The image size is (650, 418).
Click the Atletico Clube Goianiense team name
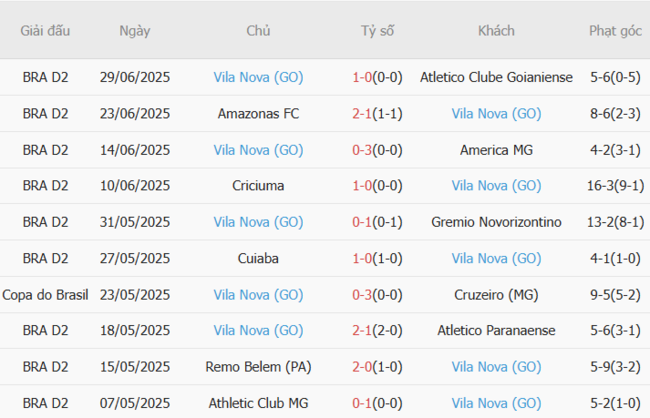click(496, 77)
